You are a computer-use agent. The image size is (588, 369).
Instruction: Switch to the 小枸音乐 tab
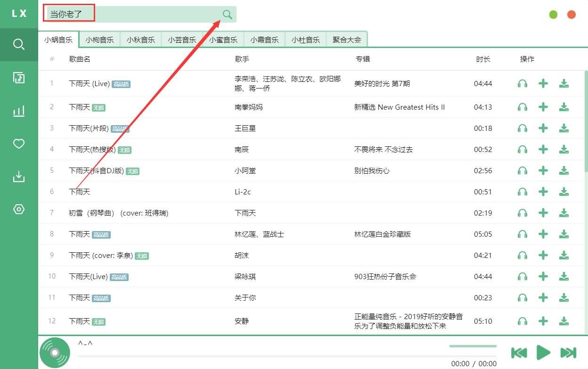tap(99, 40)
